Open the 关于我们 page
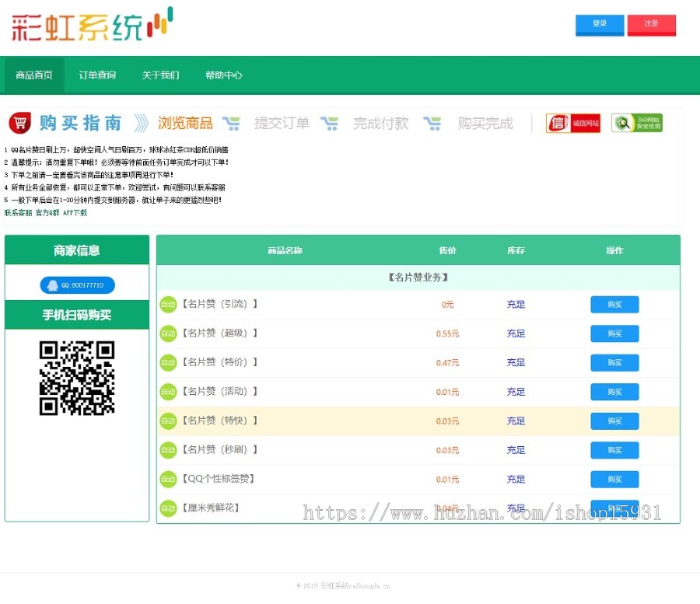The width and height of the screenshot is (700, 604). [160, 75]
